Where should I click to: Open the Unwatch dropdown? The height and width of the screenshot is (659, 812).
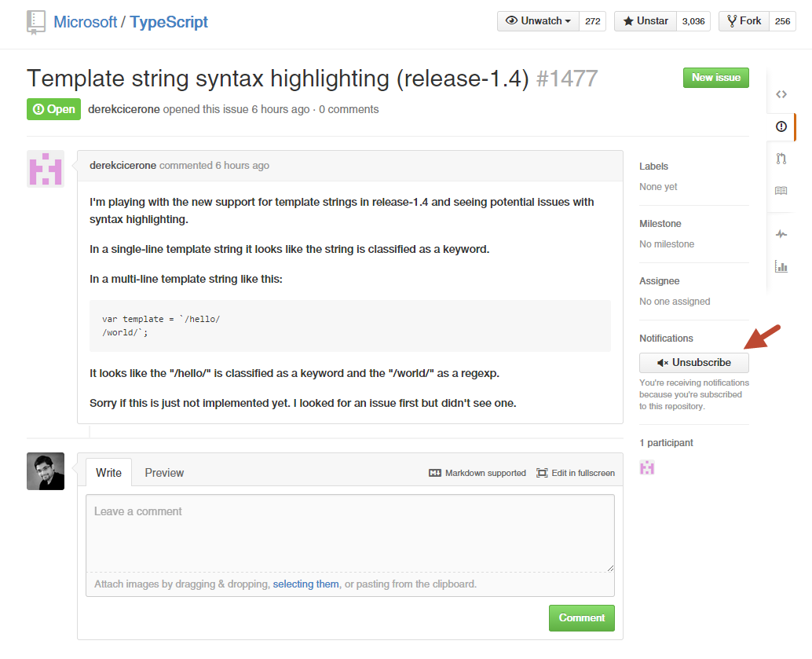[538, 21]
